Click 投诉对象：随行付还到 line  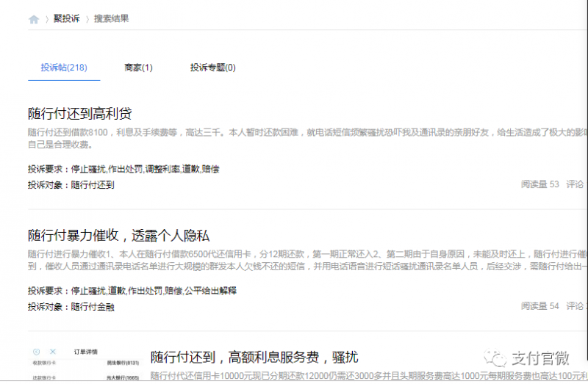[71, 185]
